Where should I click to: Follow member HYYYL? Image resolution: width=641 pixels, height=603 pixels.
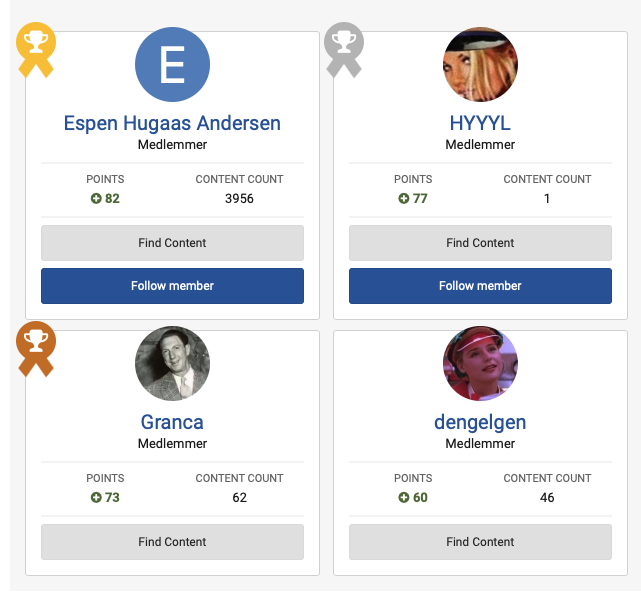(480, 286)
